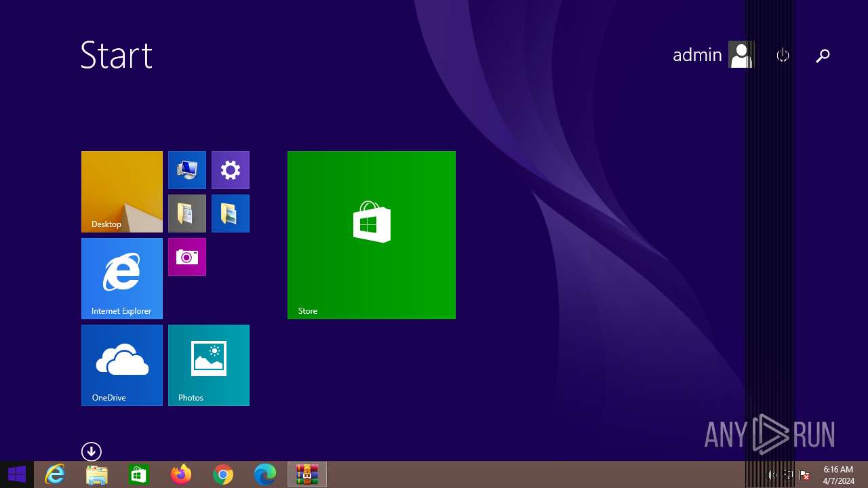Switch to WinRAR in the taskbar

tap(307, 474)
